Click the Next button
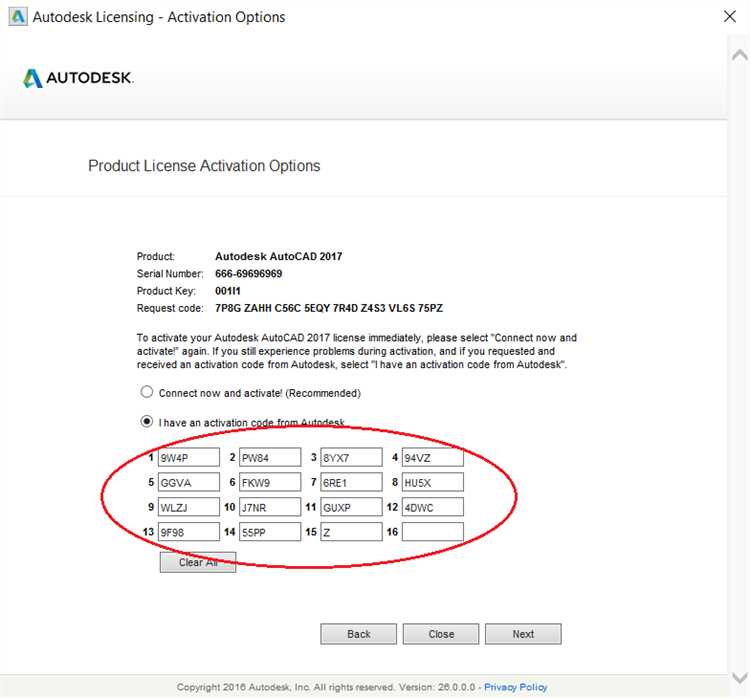The height and width of the screenshot is (698, 750). tap(523, 634)
